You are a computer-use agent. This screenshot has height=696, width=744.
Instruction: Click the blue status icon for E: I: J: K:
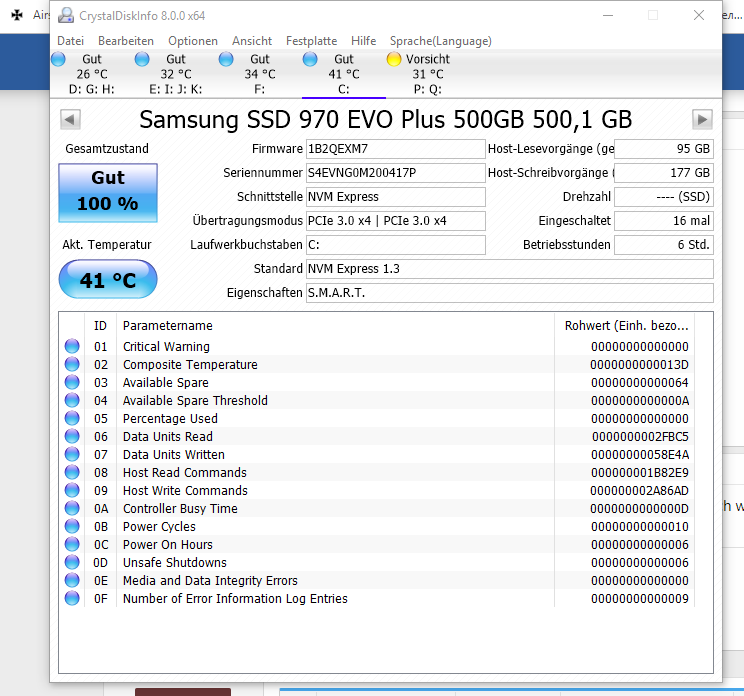click(x=142, y=59)
